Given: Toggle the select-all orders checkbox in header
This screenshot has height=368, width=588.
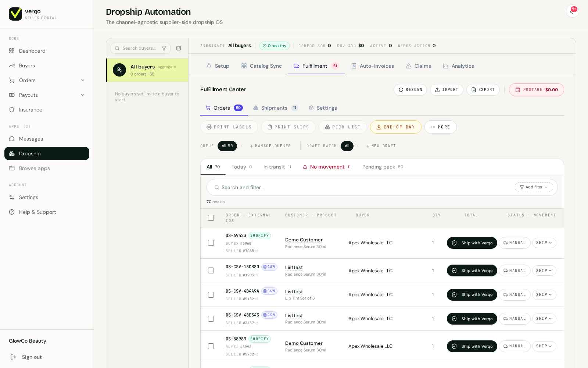Looking at the screenshot, I should click(x=211, y=218).
